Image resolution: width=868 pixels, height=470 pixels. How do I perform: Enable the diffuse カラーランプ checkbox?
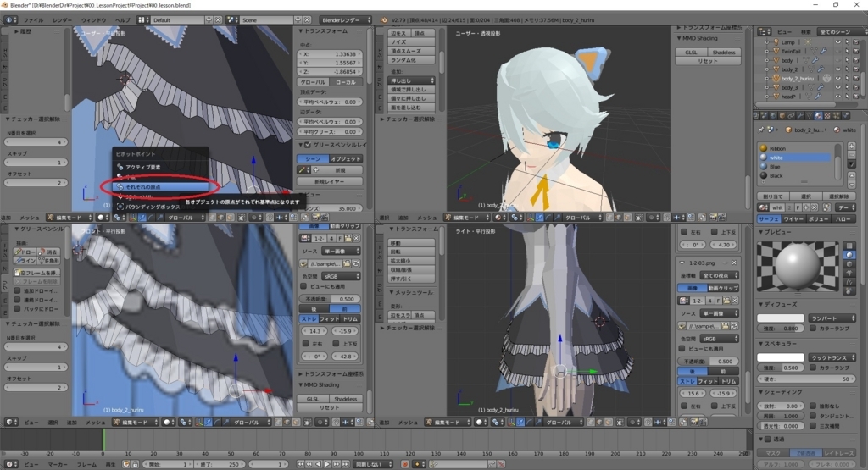point(813,329)
